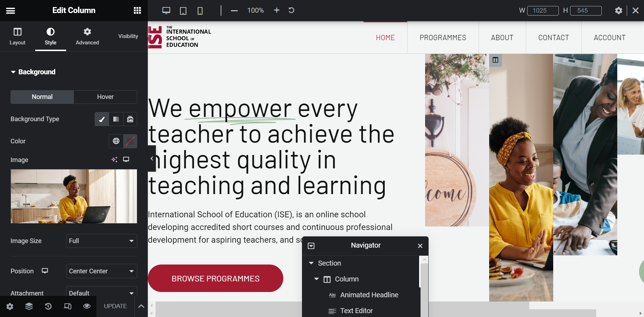Switch to the Hover state tab

[105, 97]
